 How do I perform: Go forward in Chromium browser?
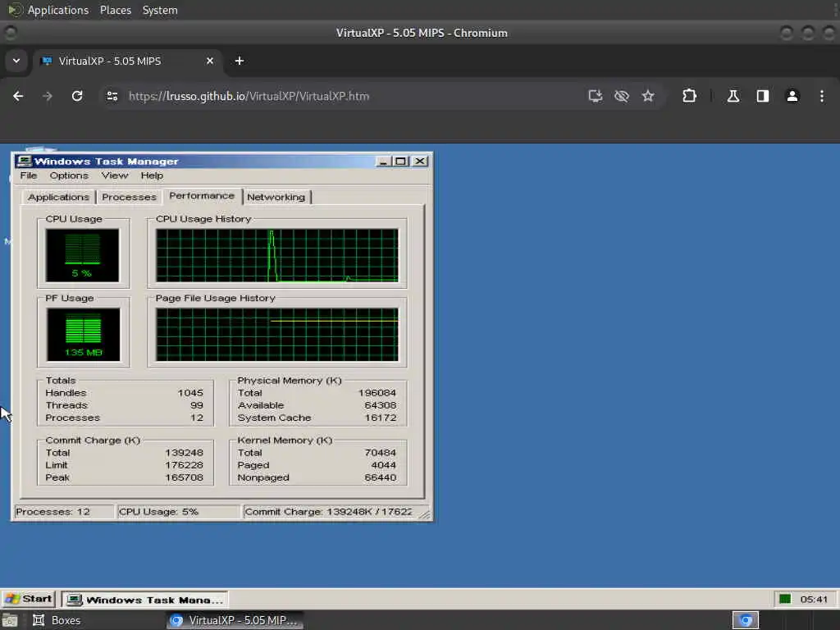[x=47, y=96]
